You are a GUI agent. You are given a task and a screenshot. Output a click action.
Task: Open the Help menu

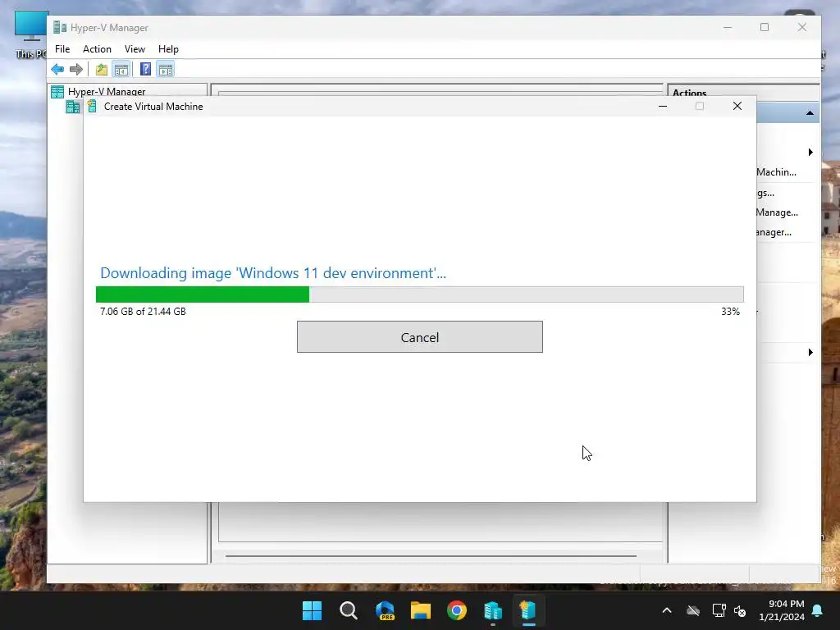[x=168, y=48]
